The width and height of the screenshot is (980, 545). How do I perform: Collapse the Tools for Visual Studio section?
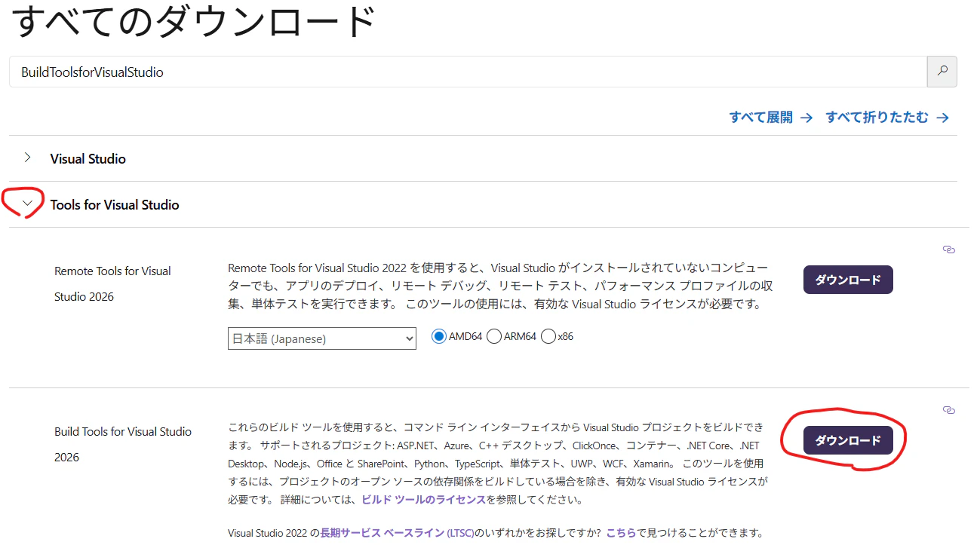(x=28, y=204)
